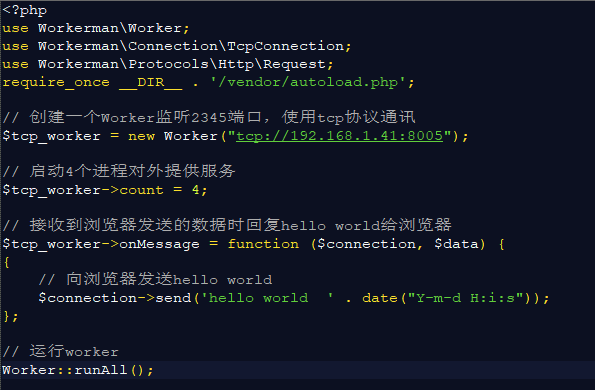Click the '/vendor/autoload.php' string
Image resolution: width=595 pixels, height=390 pixels.
coord(309,82)
